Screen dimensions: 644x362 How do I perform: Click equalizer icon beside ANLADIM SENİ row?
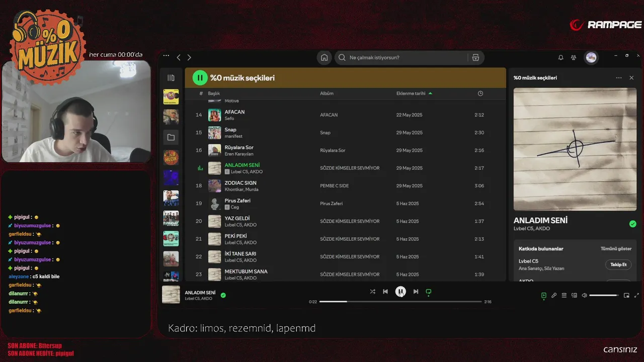pos(200,168)
